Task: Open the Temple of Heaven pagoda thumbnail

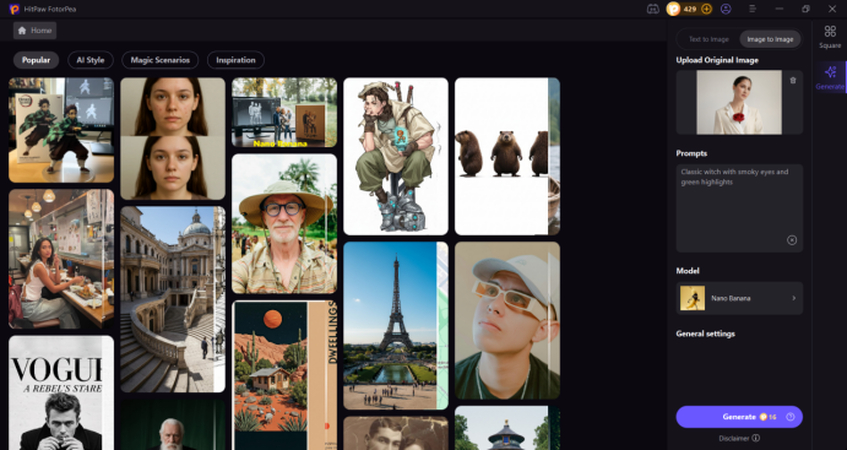Action: pos(507,428)
